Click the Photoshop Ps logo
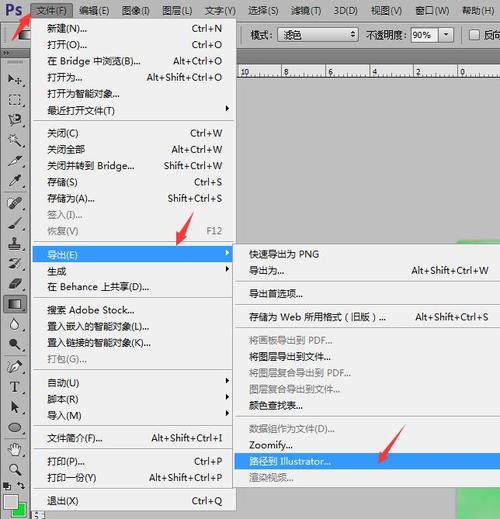 click(14, 10)
